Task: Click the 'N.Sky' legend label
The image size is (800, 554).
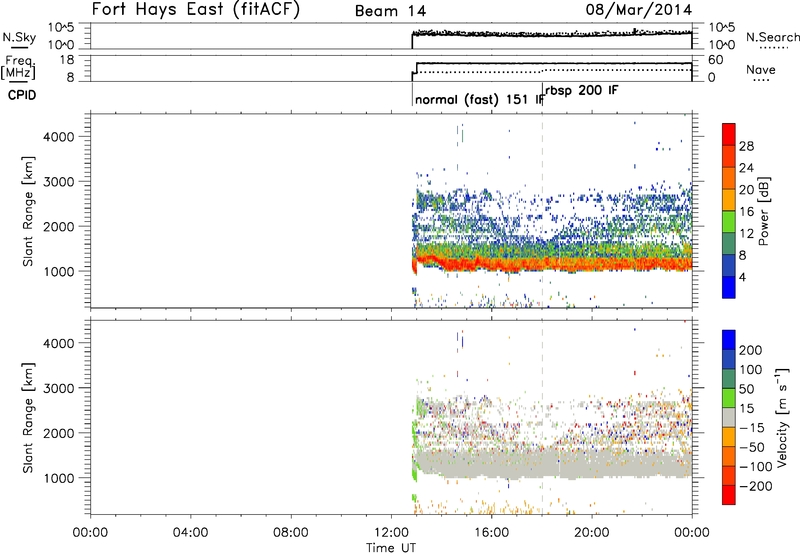Action: [x=19, y=37]
